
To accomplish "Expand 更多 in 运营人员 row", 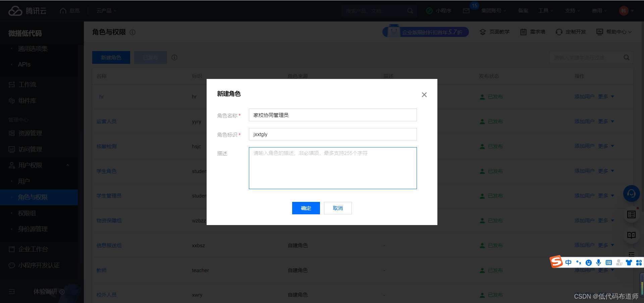I will 606,122.
